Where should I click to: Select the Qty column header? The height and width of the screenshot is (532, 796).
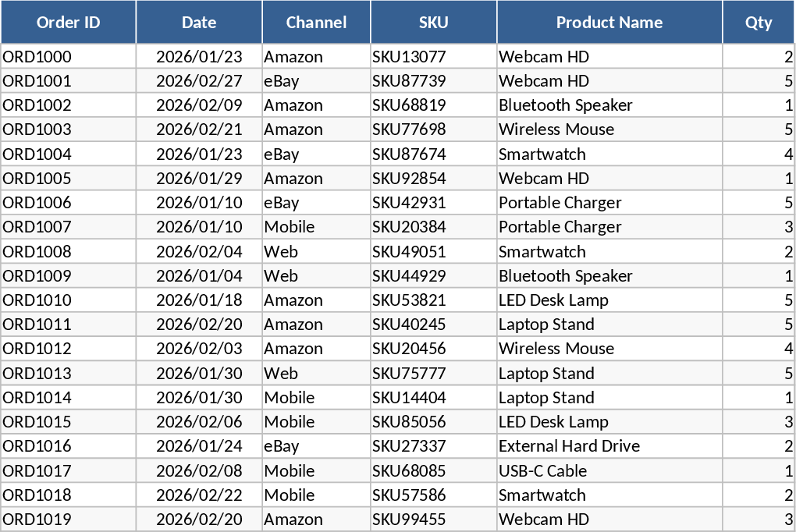coord(758,23)
